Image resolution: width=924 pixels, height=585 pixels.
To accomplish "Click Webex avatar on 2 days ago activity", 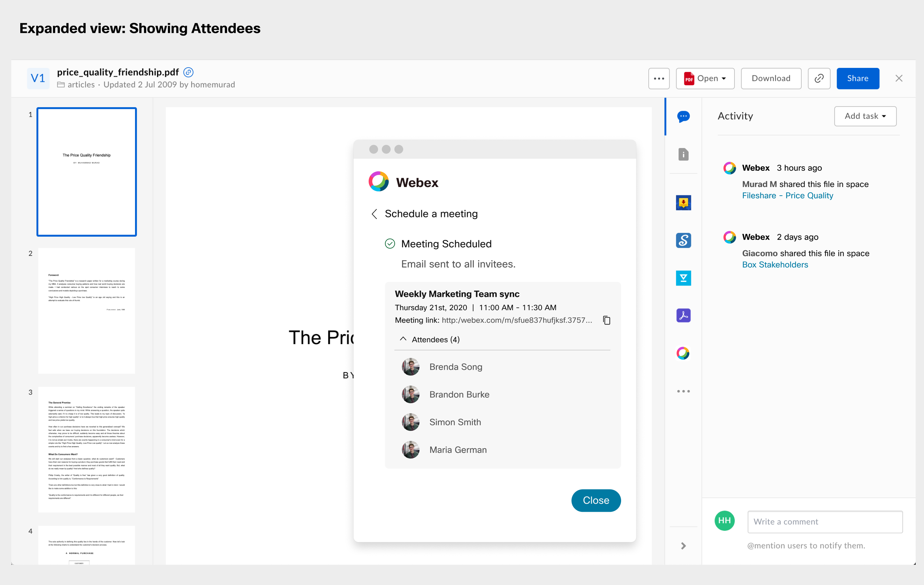I will click(729, 237).
